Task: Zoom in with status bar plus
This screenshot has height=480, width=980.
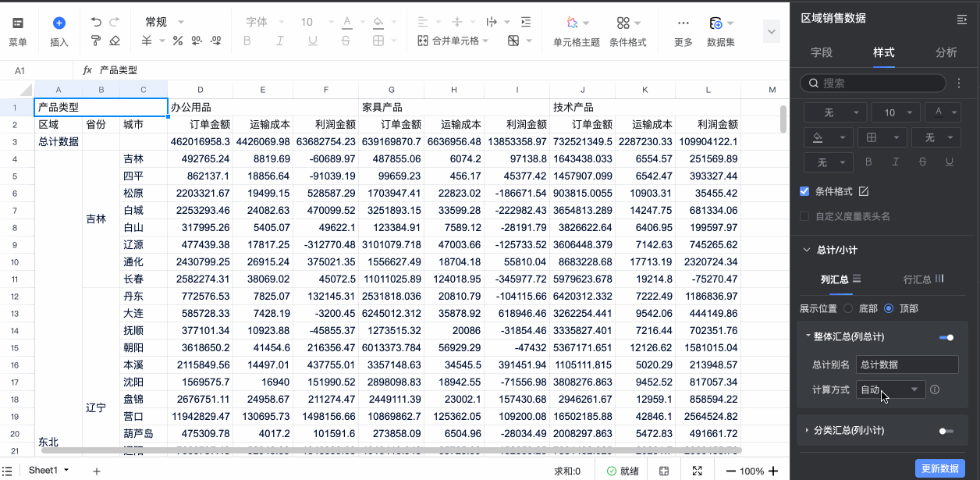Action: (773, 471)
